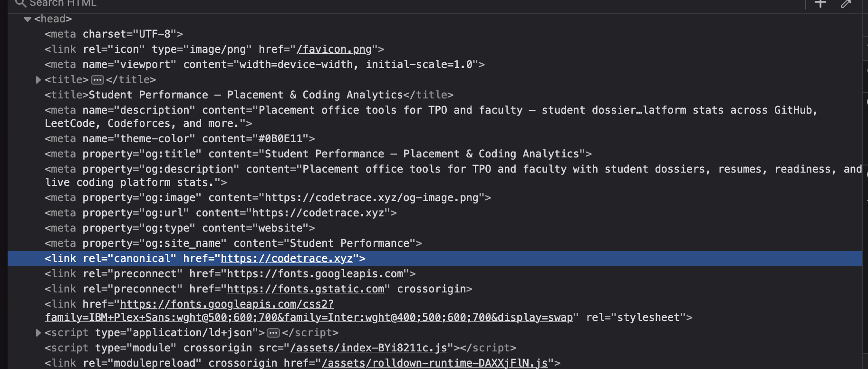Select the meta theme-color #0B0E11 row
868x369 pixels.
click(x=180, y=139)
